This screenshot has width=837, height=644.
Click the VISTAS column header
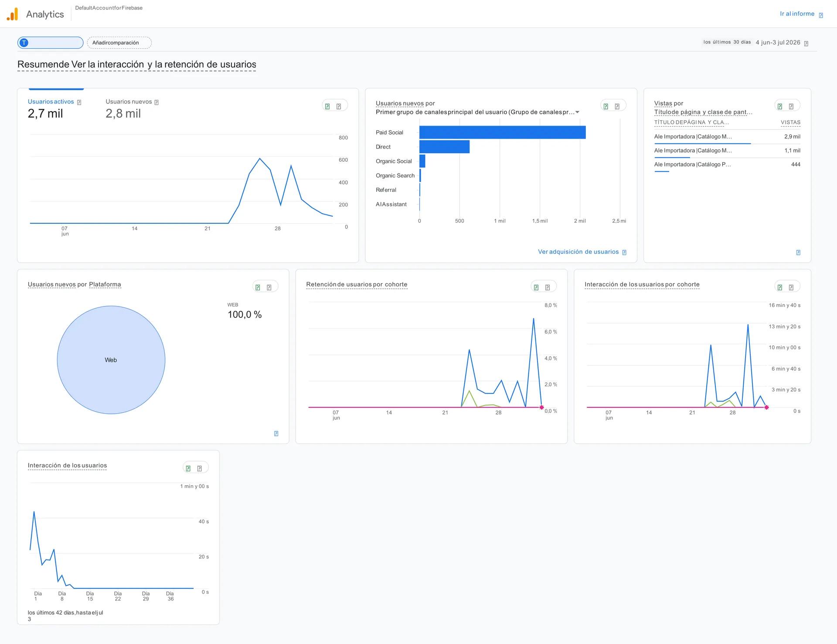click(x=790, y=123)
